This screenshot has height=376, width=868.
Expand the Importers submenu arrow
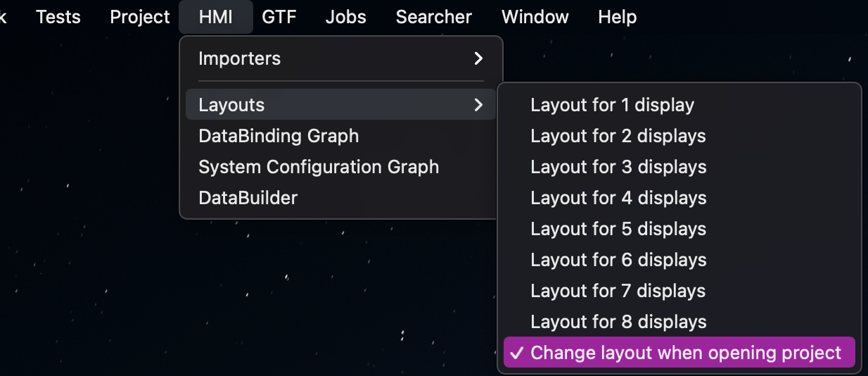[x=478, y=58]
